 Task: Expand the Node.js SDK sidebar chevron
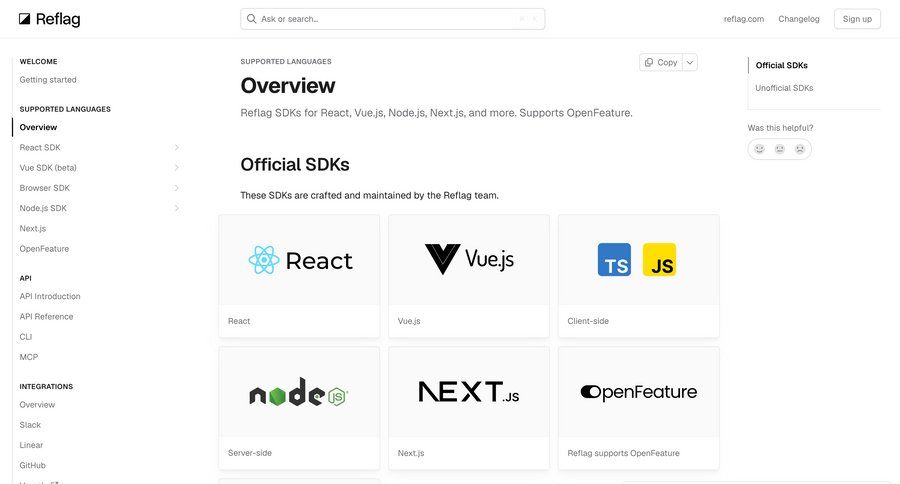(177, 208)
